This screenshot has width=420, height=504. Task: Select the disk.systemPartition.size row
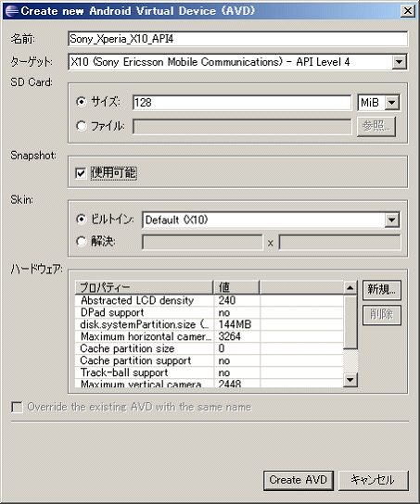tap(209, 324)
